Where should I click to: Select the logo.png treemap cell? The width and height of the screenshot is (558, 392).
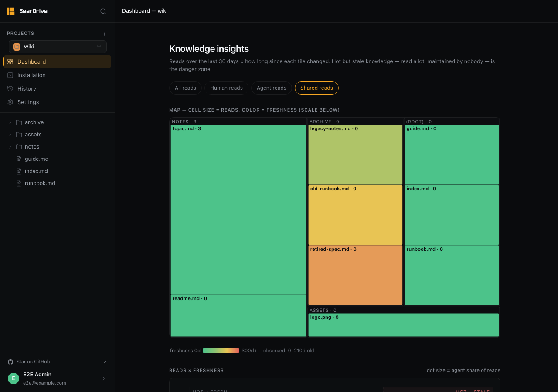(x=404, y=325)
